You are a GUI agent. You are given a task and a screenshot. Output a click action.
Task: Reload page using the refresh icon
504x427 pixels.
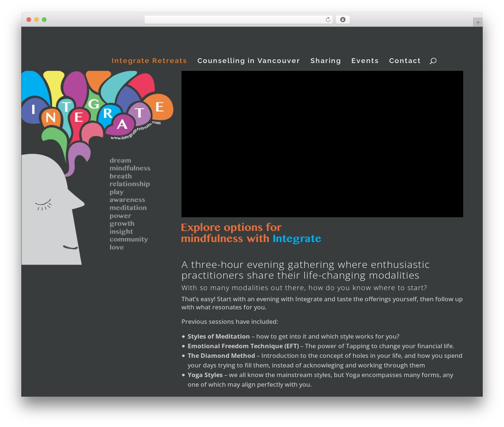pyautogui.click(x=328, y=20)
